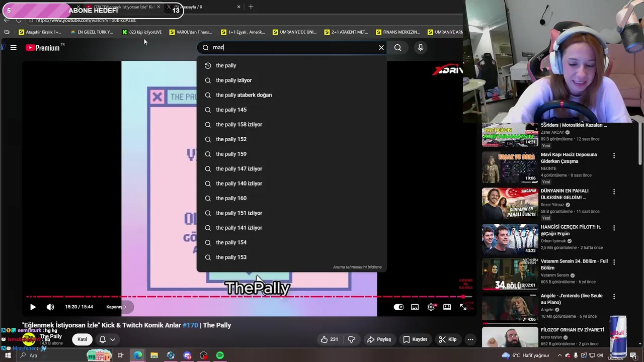The height and width of the screenshot is (362, 644).
Task: Pick the suggestion "the pally 147 izliyor"
Action: [292, 169]
